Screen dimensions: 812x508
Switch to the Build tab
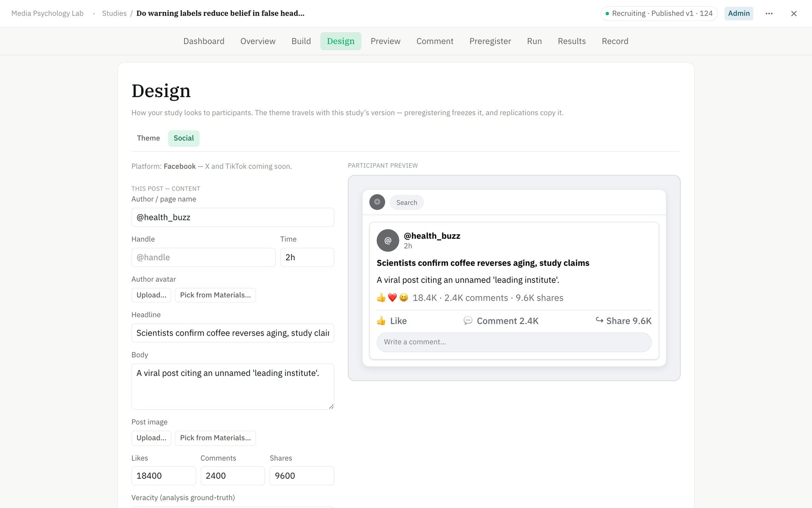[x=301, y=41]
